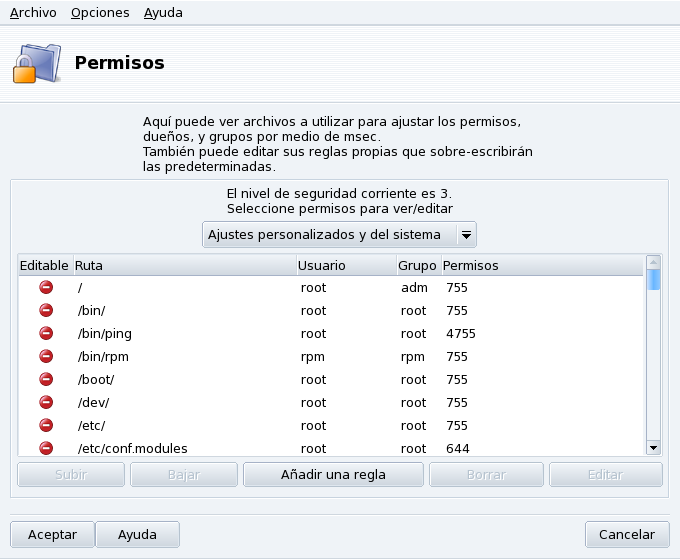Click the Añadir una regla button
680x560 pixels.
click(333, 475)
